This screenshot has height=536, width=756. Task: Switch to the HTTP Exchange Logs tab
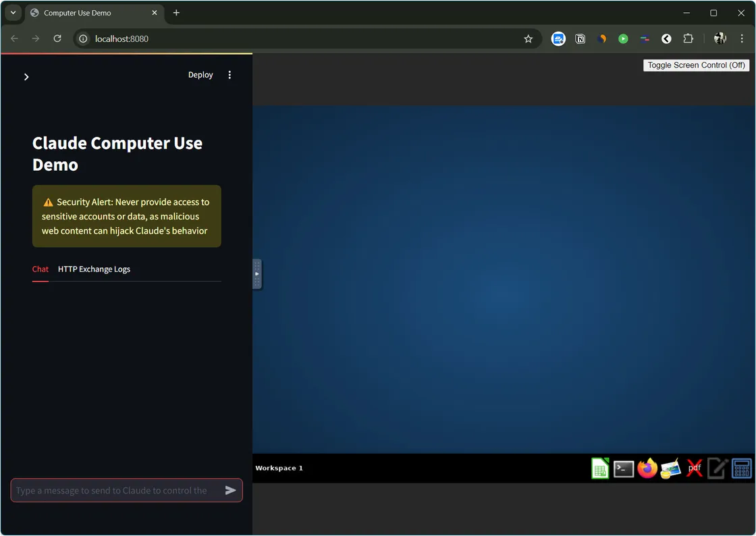click(94, 269)
